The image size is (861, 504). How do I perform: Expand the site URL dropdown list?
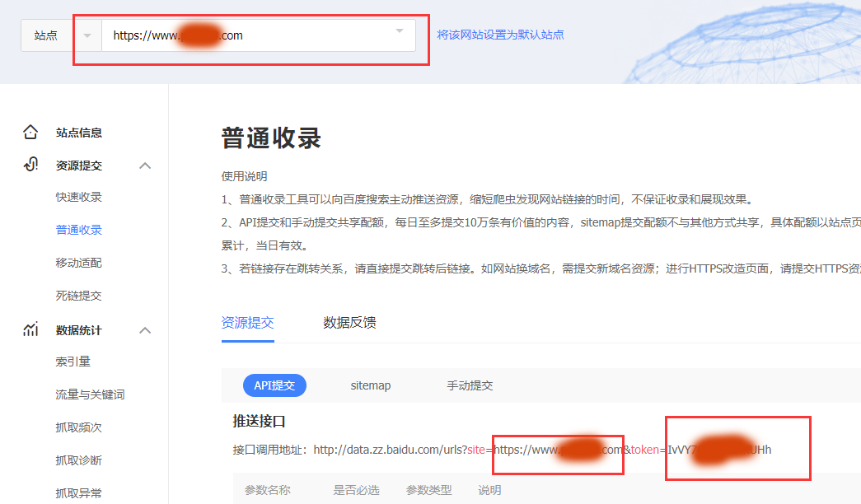(400, 31)
